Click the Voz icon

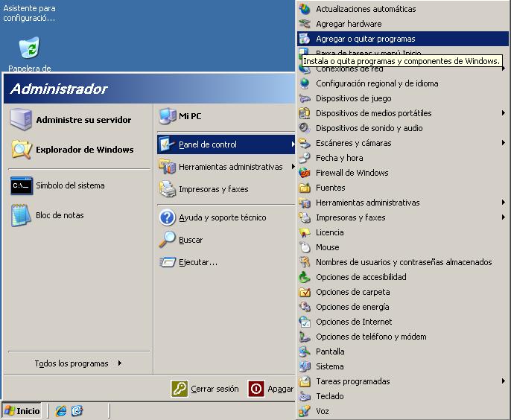click(x=305, y=411)
